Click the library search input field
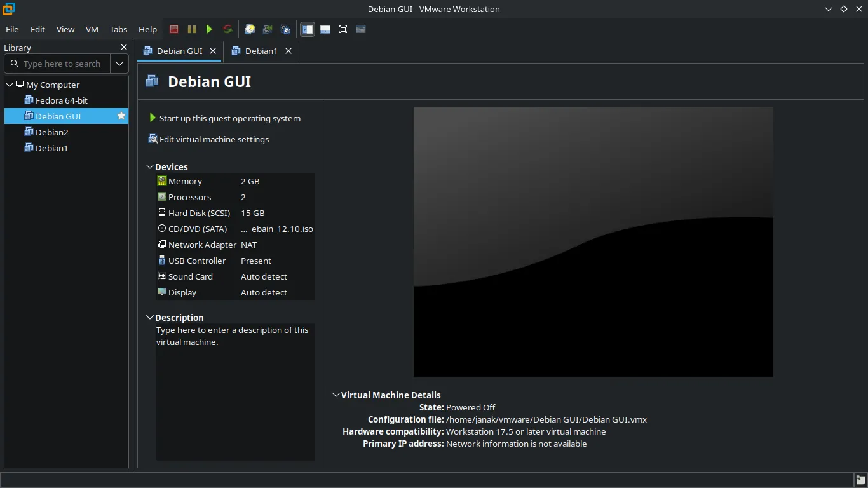This screenshot has height=488, width=868. pos(62,64)
